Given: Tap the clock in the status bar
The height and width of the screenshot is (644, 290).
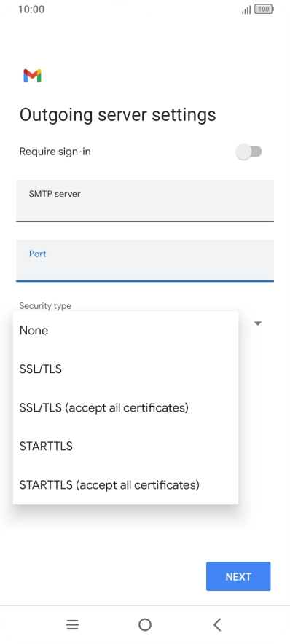Looking at the screenshot, I should click(x=31, y=9).
